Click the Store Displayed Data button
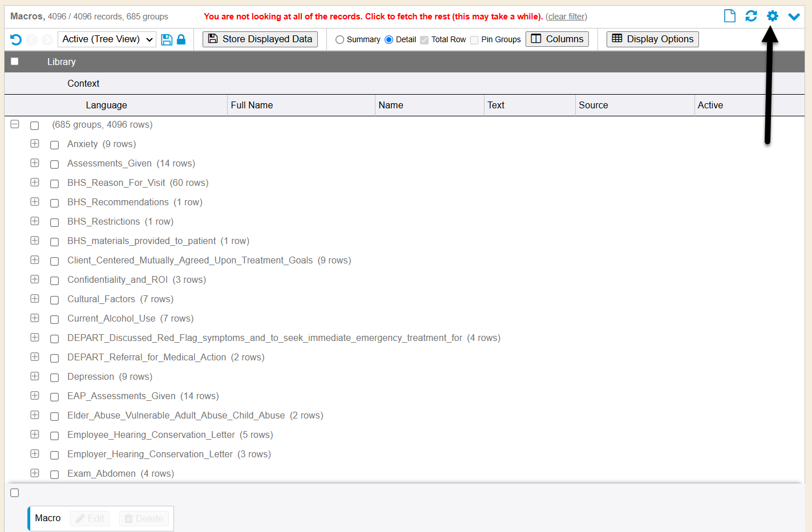 click(260, 39)
